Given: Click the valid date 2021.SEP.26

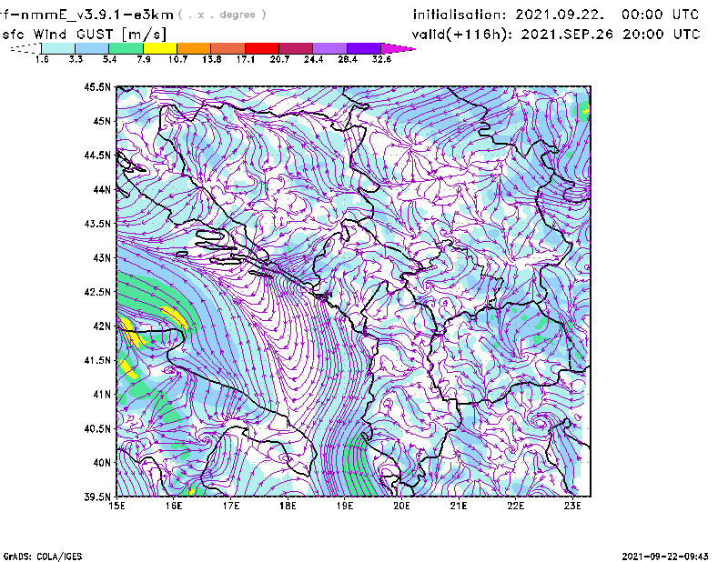Looking at the screenshot, I should (x=567, y=35).
